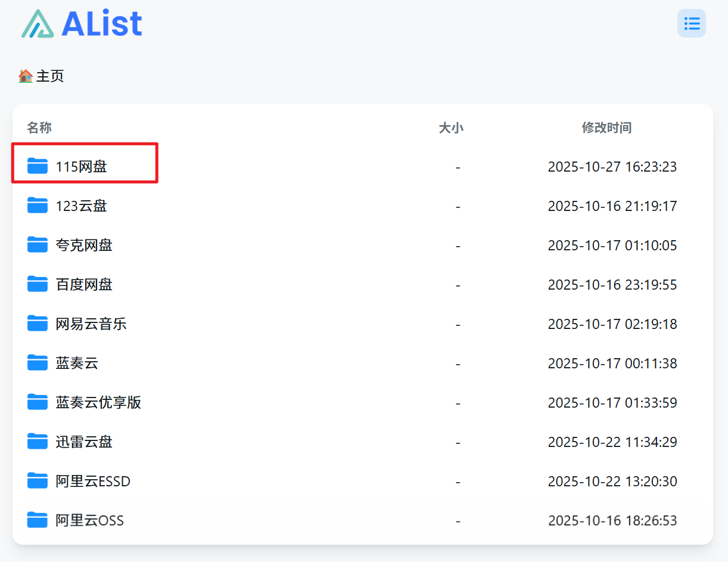Sort files by 修改时间 column header

(x=606, y=128)
